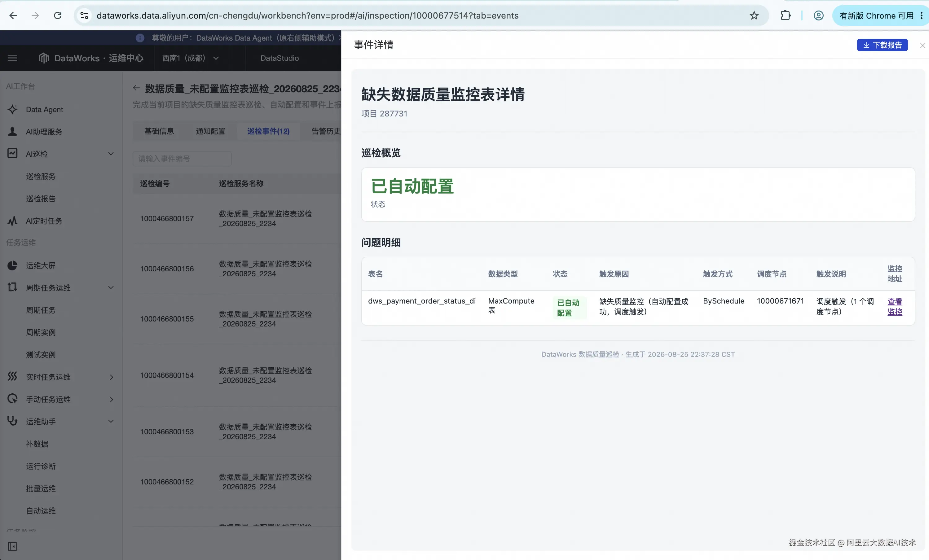Open the Chrome profile icon

click(x=819, y=15)
